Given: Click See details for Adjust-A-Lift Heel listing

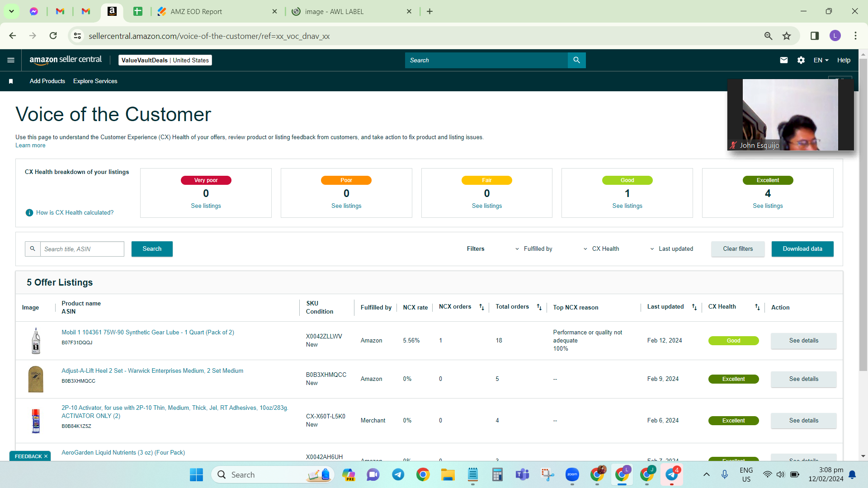Looking at the screenshot, I should (x=804, y=379).
